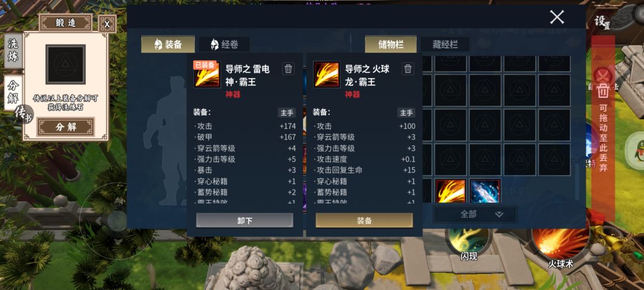
Task: Click the 卸下 unequip button
Action: click(245, 221)
